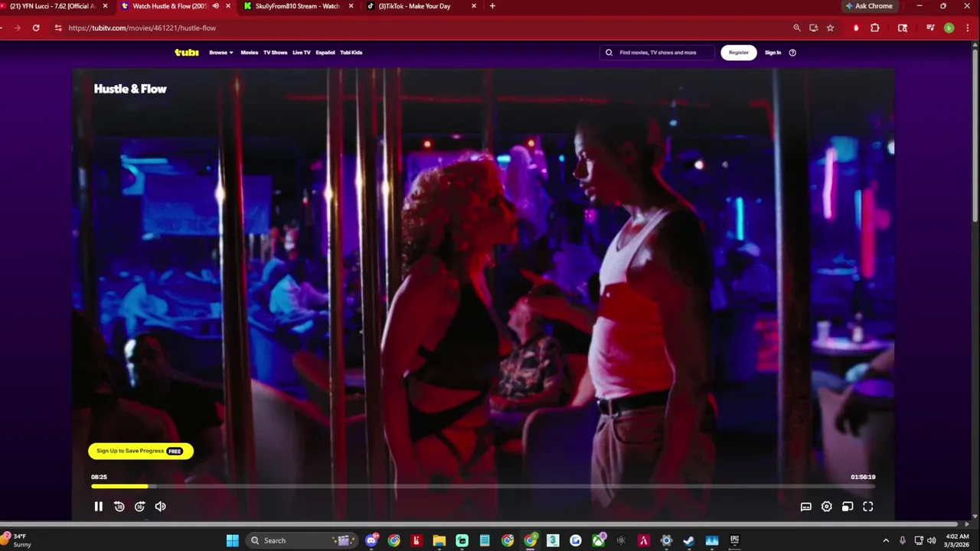The height and width of the screenshot is (551, 980).
Task: Open the Live TV section
Action: [302, 53]
